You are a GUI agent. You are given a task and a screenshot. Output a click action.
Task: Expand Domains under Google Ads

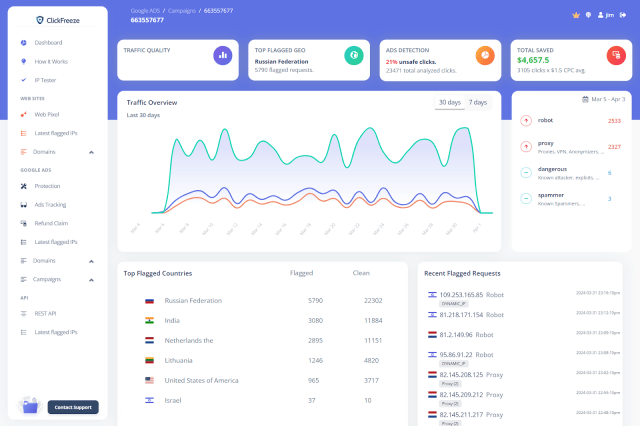point(91,261)
